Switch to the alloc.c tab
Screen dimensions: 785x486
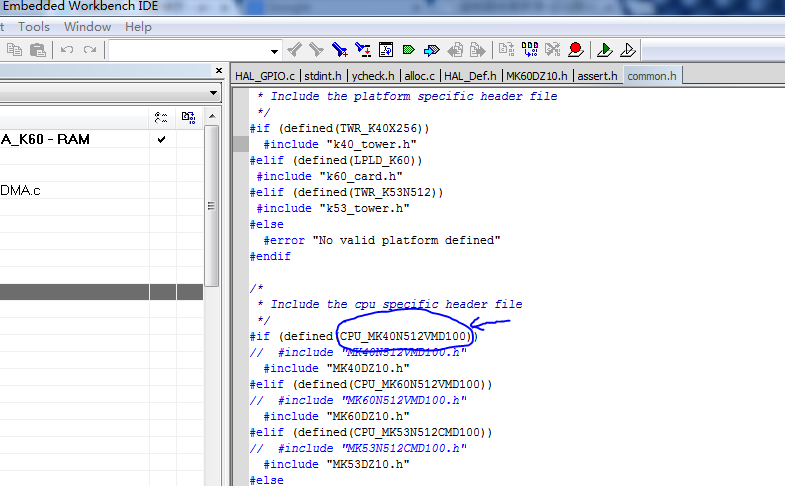coord(420,76)
